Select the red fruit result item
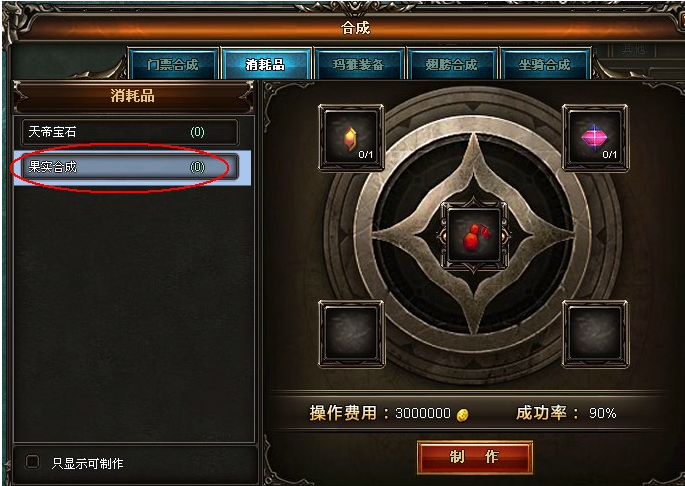685x486 pixels. point(474,236)
